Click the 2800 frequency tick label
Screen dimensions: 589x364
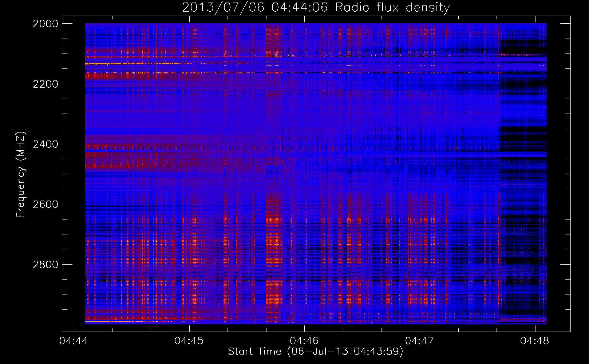tap(46, 265)
